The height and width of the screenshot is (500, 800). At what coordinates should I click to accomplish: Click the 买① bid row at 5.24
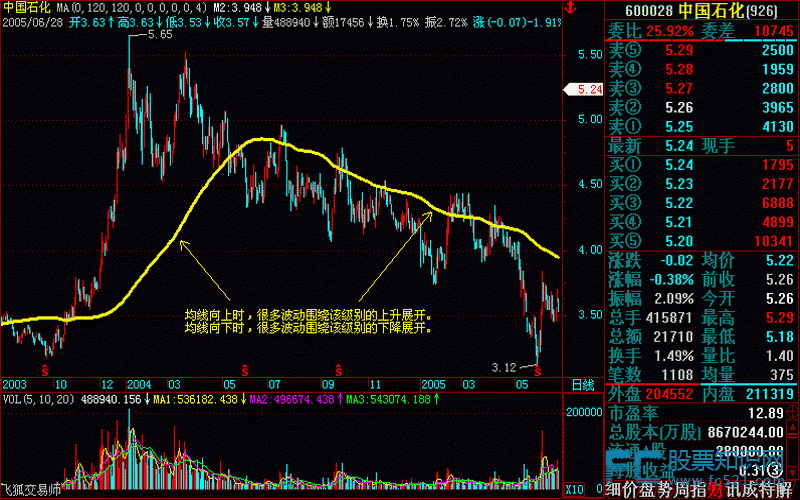click(702, 165)
